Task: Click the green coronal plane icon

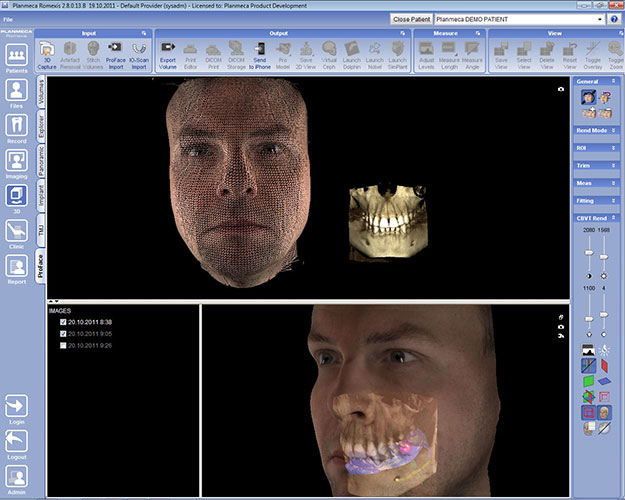Action: [589, 381]
